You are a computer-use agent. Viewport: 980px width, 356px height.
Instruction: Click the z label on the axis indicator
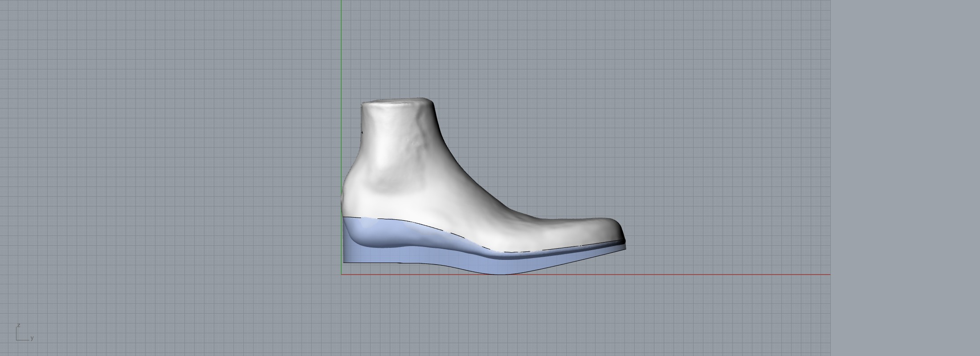tap(19, 325)
